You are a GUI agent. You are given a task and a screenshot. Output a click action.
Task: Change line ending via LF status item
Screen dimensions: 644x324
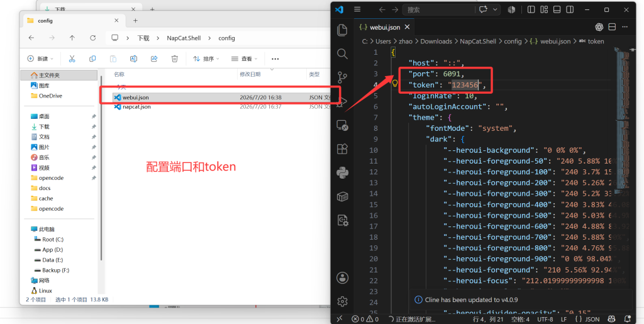(564, 319)
